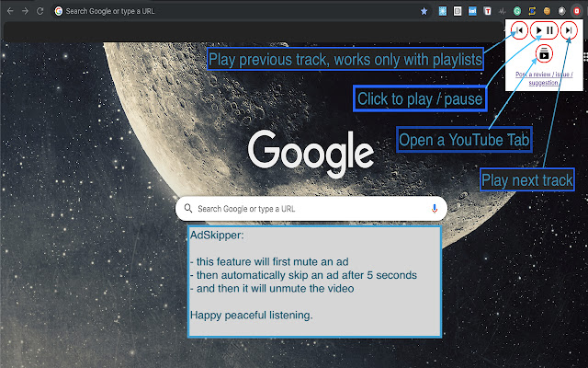Skip to the next track
The height and width of the screenshot is (368, 588).
[x=569, y=30]
